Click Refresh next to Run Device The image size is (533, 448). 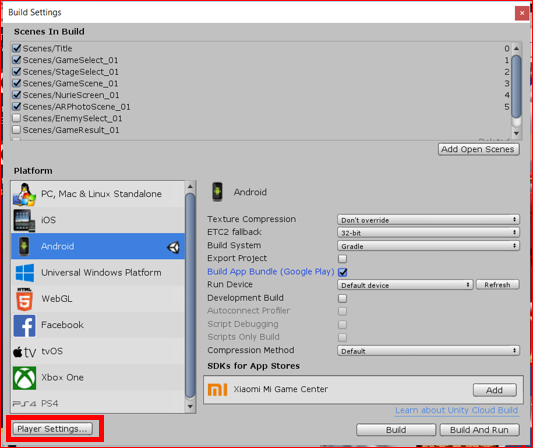pyautogui.click(x=497, y=285)
